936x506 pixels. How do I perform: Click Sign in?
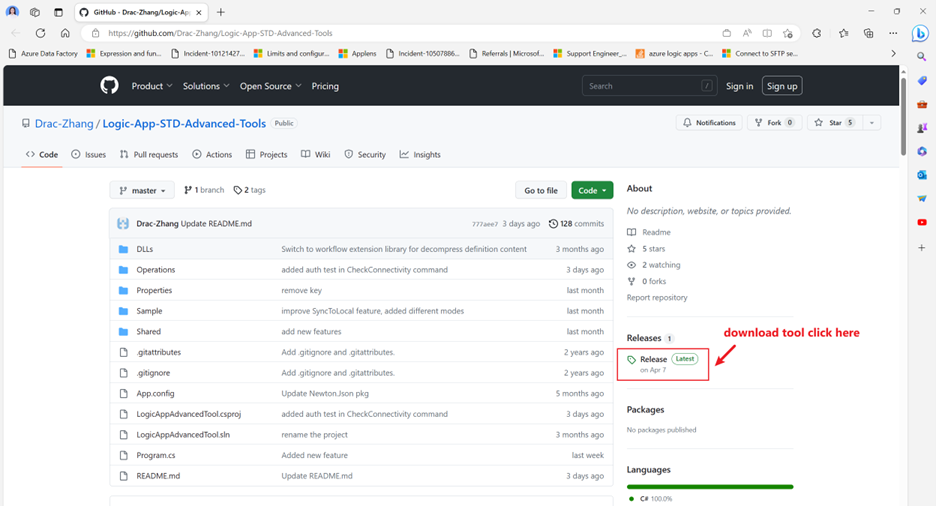[x=739, y=86]
